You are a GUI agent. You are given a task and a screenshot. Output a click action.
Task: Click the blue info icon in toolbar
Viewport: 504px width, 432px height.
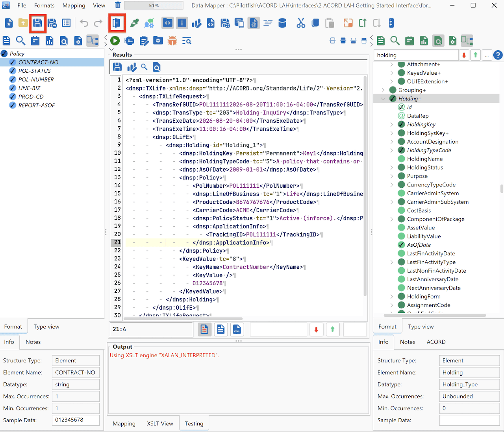coord(182,23)
